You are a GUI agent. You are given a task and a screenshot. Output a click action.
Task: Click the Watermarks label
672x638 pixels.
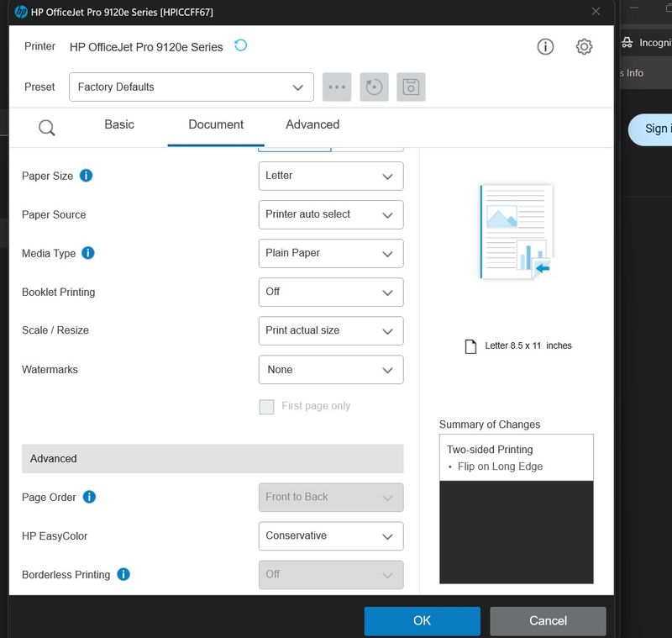pyautogui.click(x=50, y=370)
